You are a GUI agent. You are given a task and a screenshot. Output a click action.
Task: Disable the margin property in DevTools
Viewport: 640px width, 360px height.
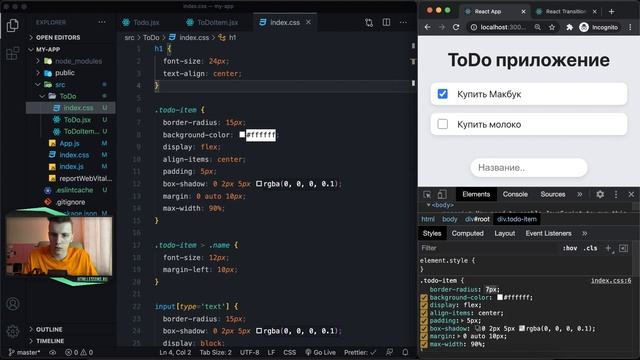424,336
